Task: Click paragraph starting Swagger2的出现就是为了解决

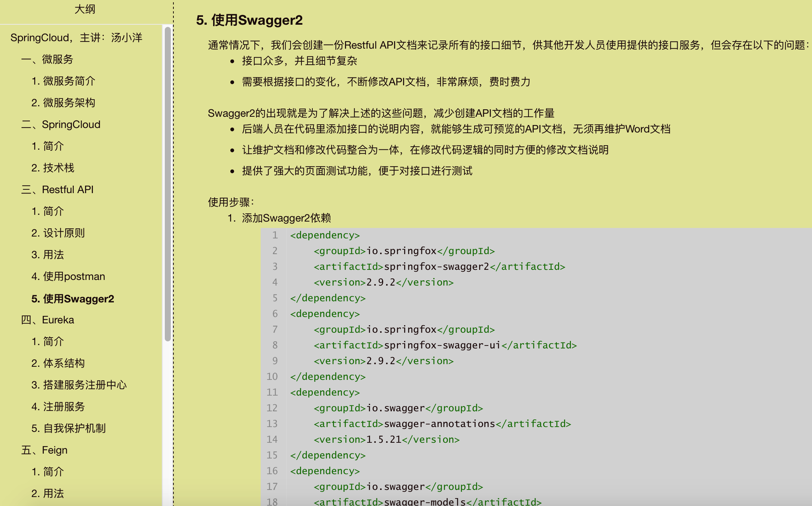Action: click(x=381, y=113)
